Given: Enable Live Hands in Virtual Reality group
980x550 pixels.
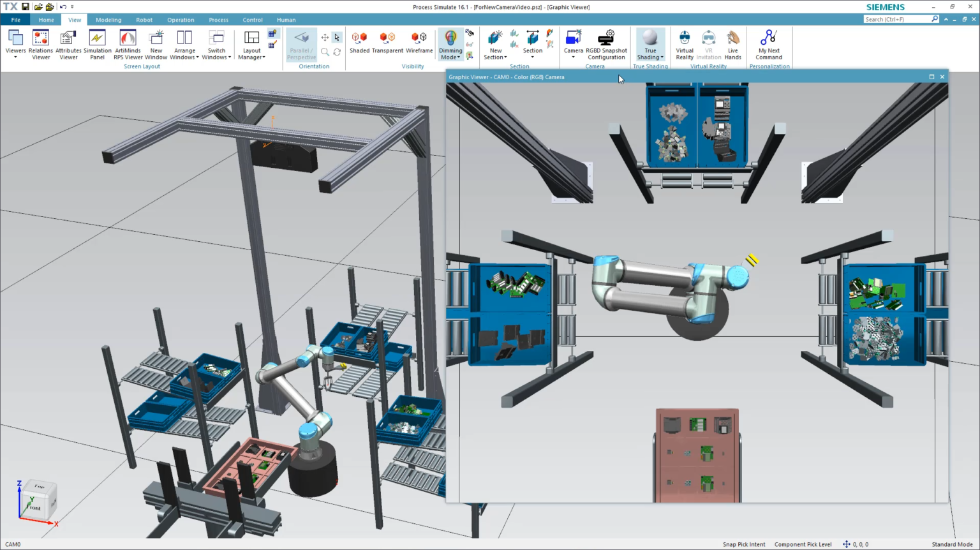Looking at the screenshot, I should [x=732, y=45].
